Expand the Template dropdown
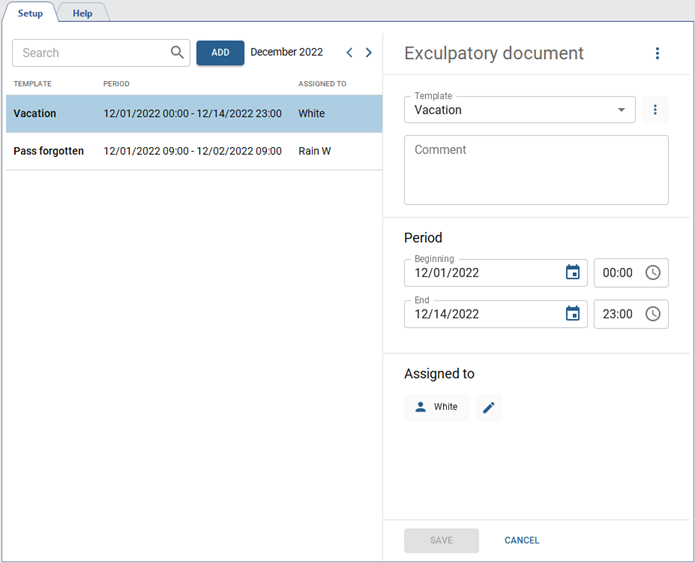 coord(621,110)
